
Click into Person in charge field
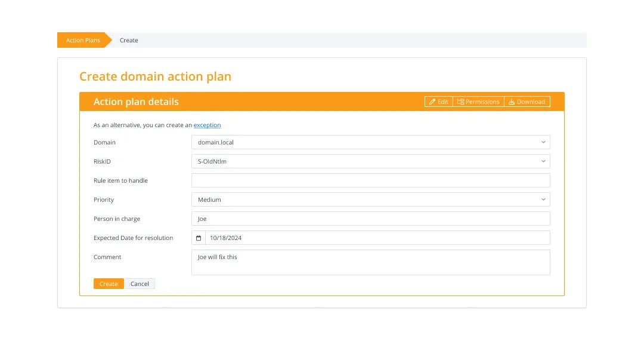(370, 219)
